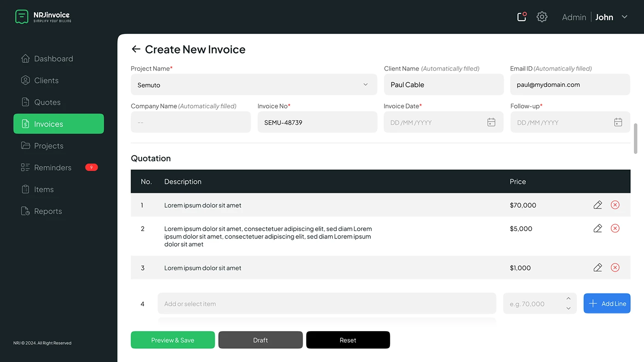Click the Reset button
Viewport: 644px width, 362px height.
(348, 340)
